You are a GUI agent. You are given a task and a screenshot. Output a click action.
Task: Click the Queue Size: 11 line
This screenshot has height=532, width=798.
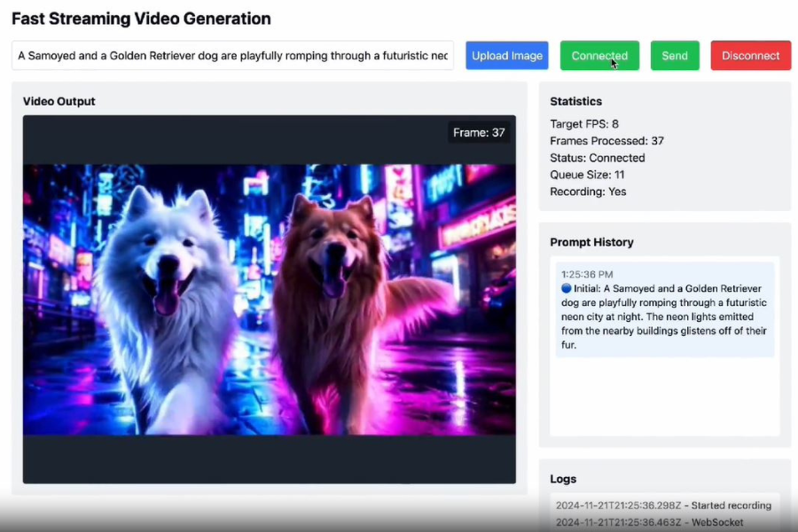(587, 175)
